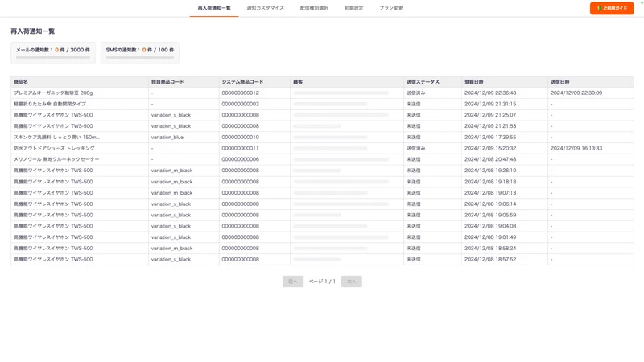Select the スキンケア洗顔料 しっとり潤い product name
The image size is (644, 362).
click(56, 138)
